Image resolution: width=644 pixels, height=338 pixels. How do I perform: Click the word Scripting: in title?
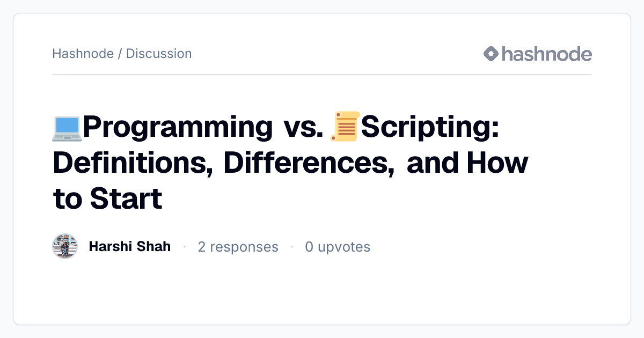430,128
